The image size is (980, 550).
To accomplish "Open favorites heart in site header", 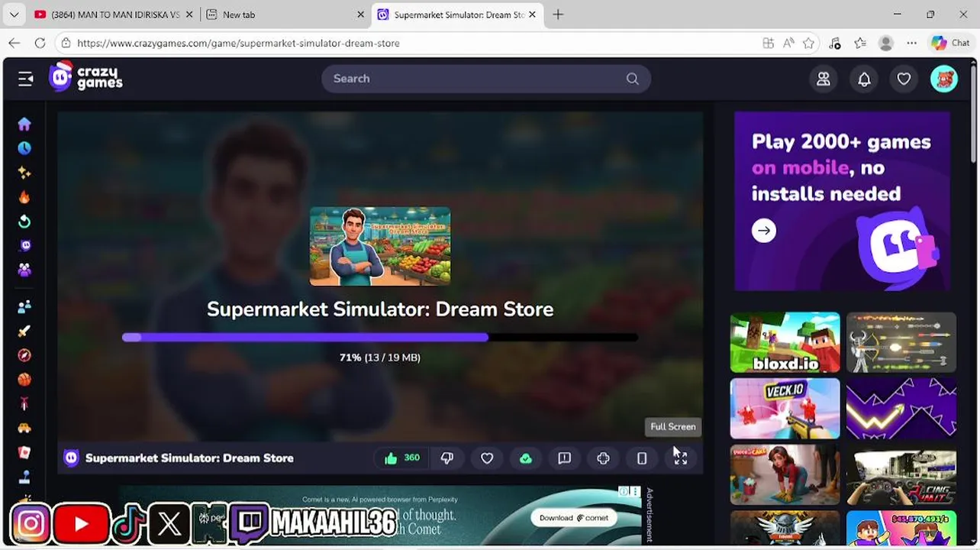I will click(x=904, y=79).
